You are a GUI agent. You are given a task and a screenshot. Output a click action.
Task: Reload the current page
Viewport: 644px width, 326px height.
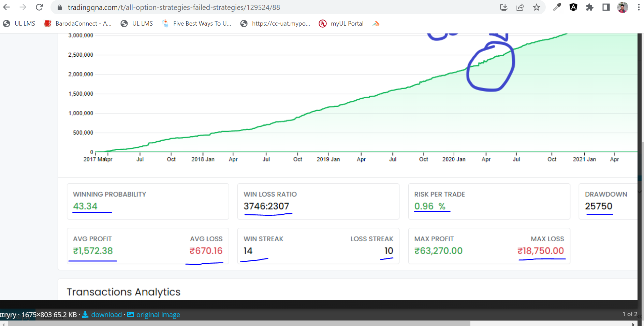(x=39, y=7)
